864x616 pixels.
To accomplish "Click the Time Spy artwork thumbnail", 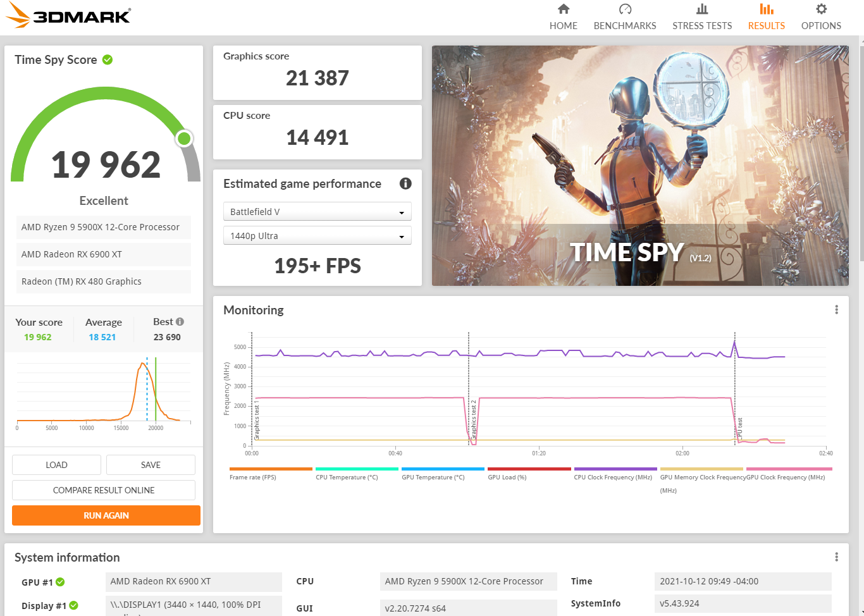I will click(x=639, y=166).
